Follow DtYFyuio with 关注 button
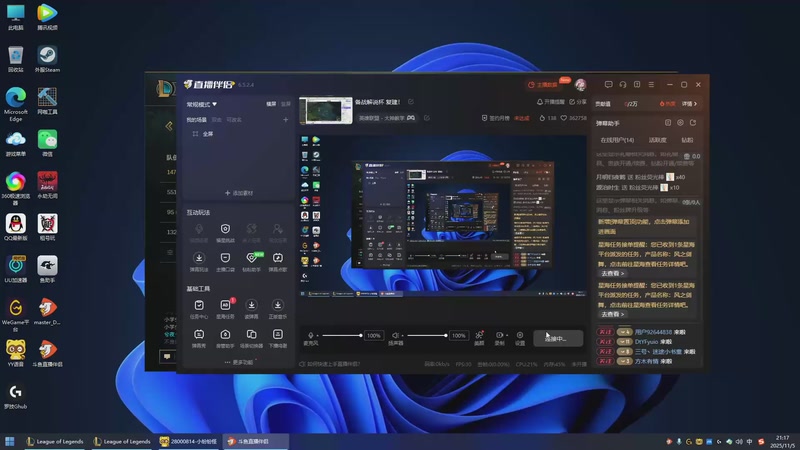This screenshot has width=800, height=450. point(605,341)
